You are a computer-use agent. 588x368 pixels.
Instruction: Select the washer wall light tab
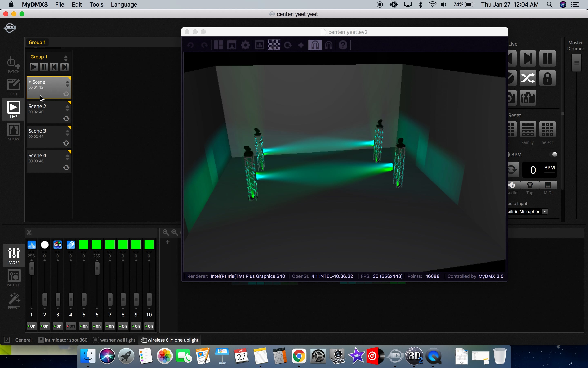coord(114,340)
